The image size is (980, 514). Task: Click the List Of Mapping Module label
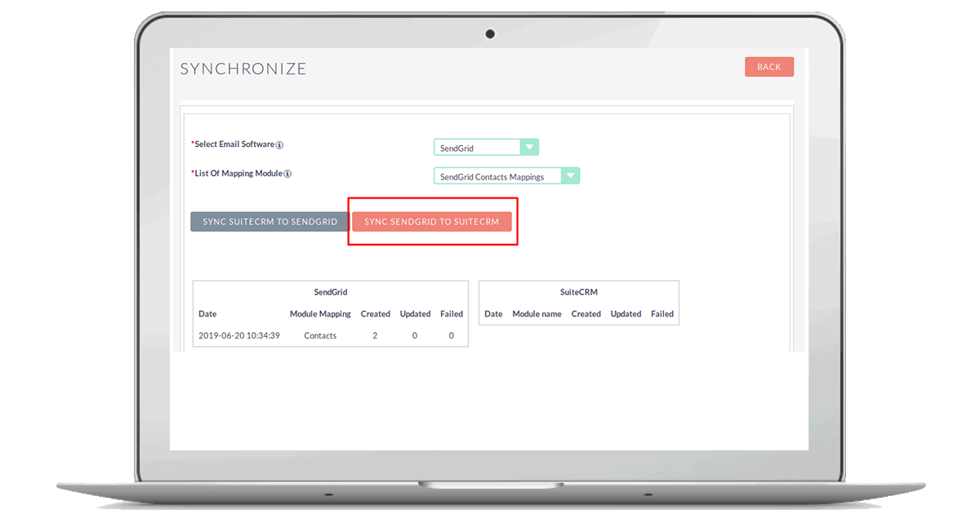pos(238,173)
